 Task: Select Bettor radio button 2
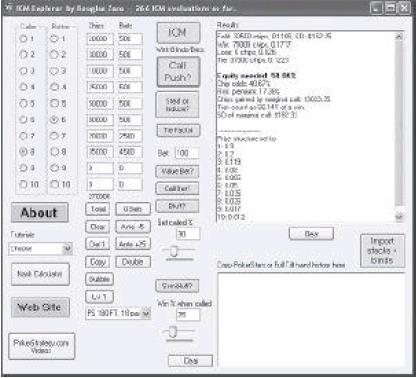(54, 54)
